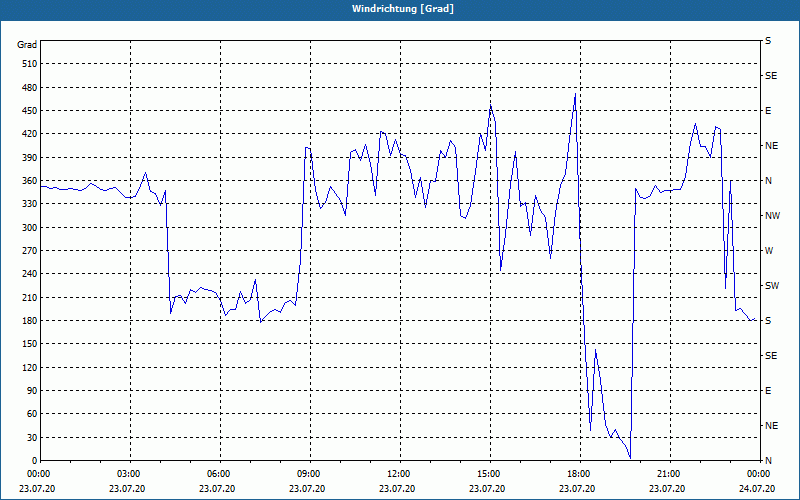Click the 420 y-axis value
This screenshot has width=800, height=500.
[x=30, y=134]
